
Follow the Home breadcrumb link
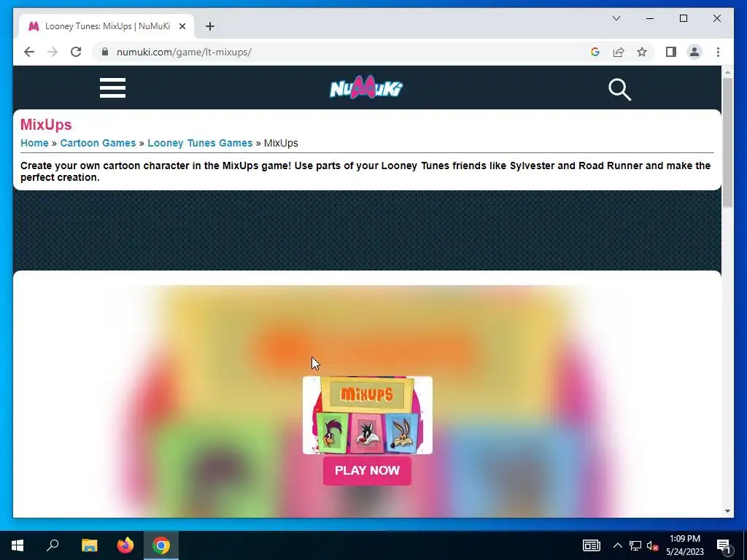click(x=34, y=143)
